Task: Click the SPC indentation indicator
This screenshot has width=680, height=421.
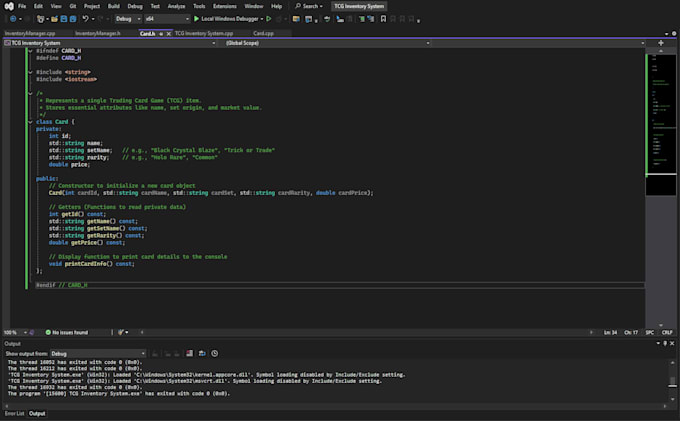Action: click(x=649, y=332)
